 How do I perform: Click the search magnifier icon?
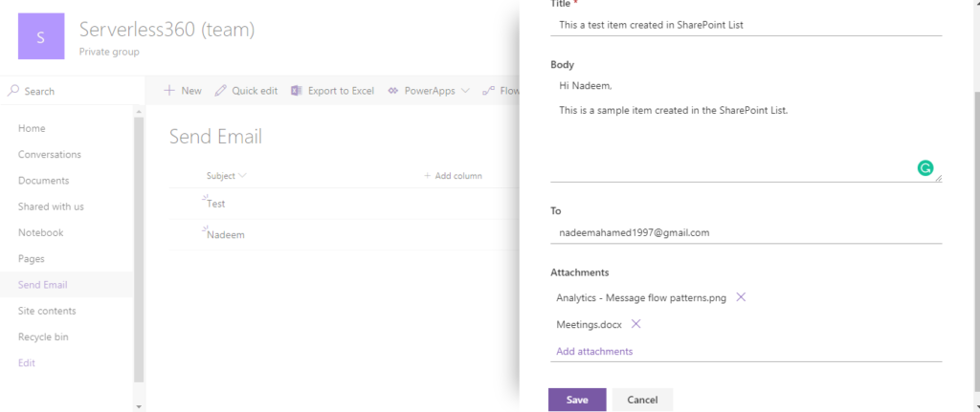[x=13, y=91]
